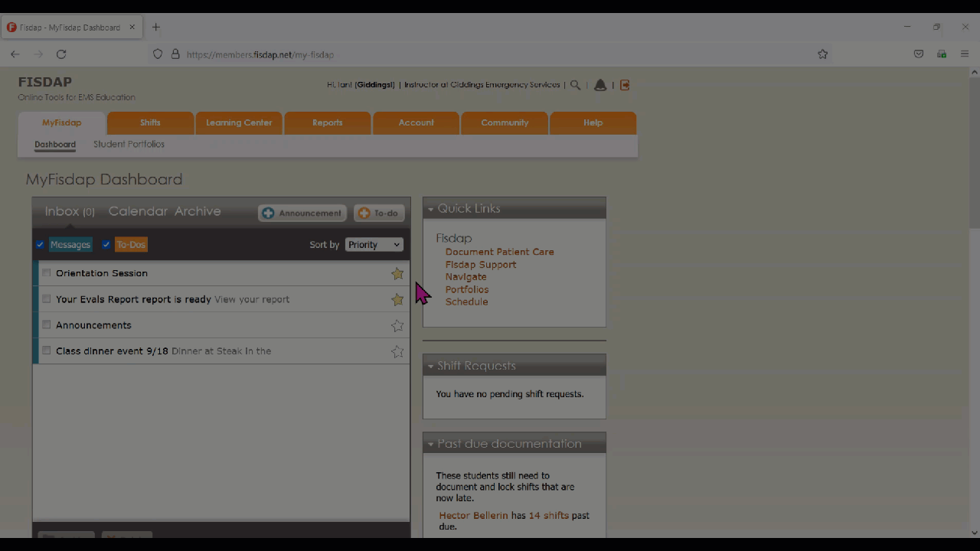Open Document Patient Care quick link
Image resolution: width=980 pixels, height=551 pixels.
[500, 252]
